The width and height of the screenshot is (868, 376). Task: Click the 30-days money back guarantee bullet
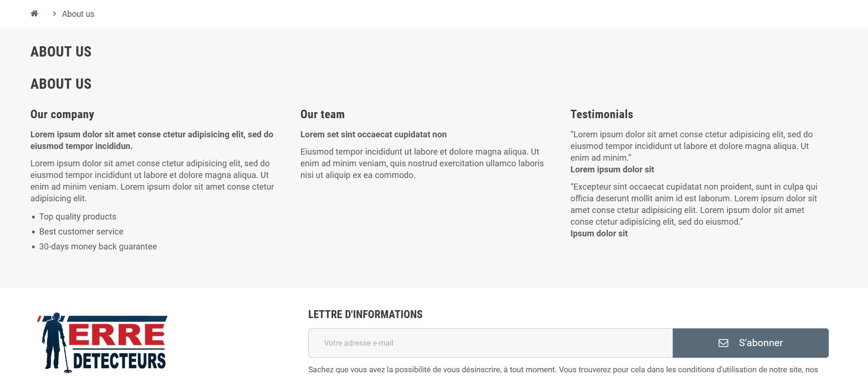click(x=98, y=247)
